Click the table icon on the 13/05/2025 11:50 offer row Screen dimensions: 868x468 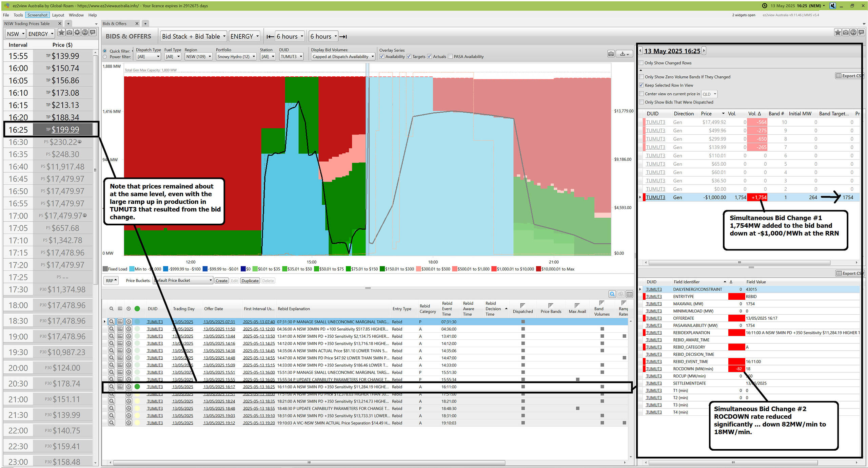(120, 329)
